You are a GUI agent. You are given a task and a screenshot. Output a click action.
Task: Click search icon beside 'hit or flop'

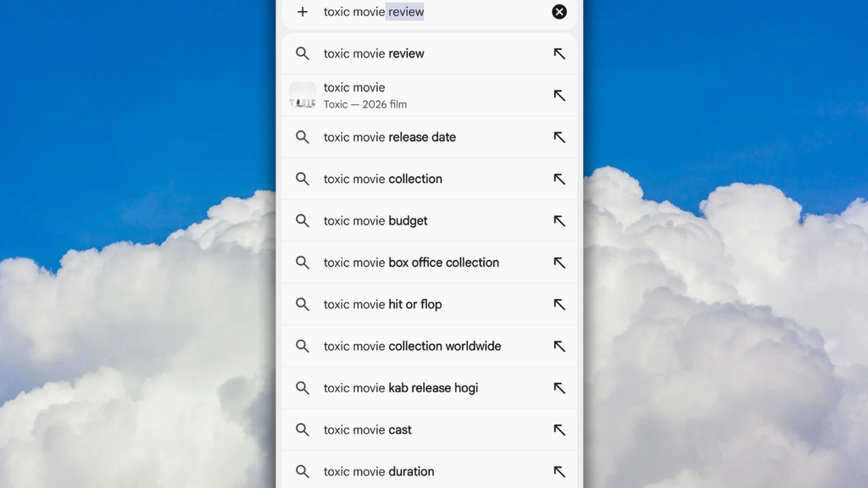click(303, 304)
